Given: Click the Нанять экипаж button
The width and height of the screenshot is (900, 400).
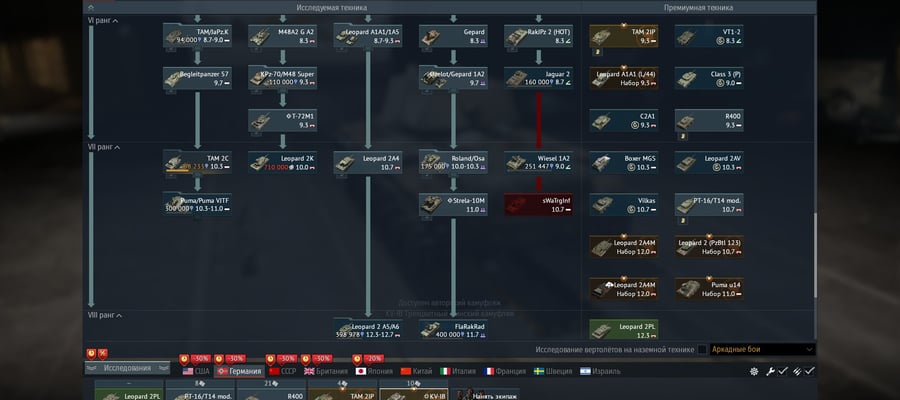Looking at the screenshot, I should tap(486, 394).
